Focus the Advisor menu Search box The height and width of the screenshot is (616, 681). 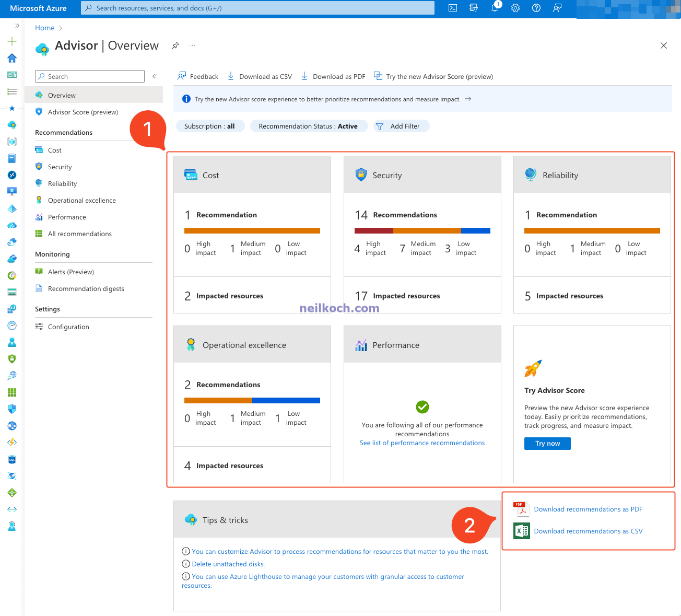pyautogui.click(x=90, y=76)
